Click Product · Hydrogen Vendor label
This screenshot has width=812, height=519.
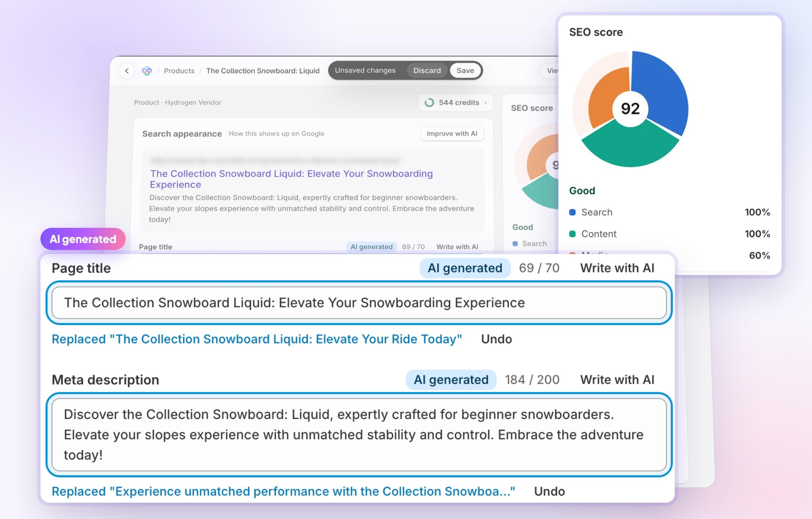(x=178, y=103)
